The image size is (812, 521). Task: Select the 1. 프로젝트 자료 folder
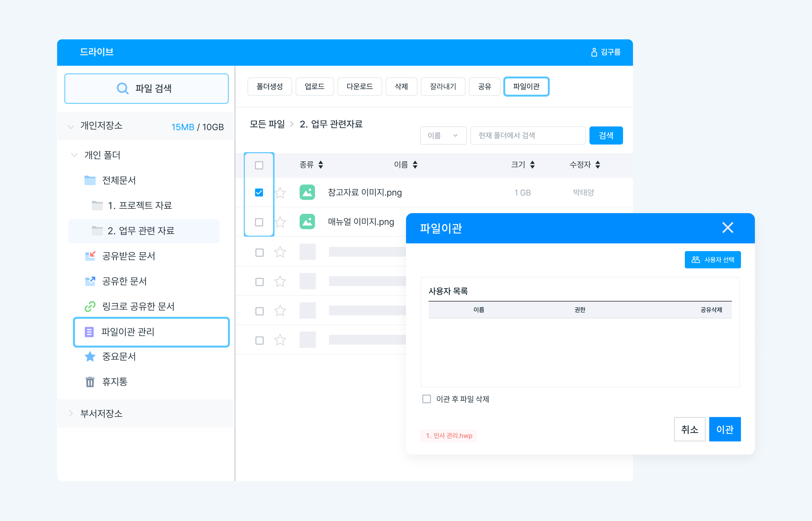[x=139, y=205]
